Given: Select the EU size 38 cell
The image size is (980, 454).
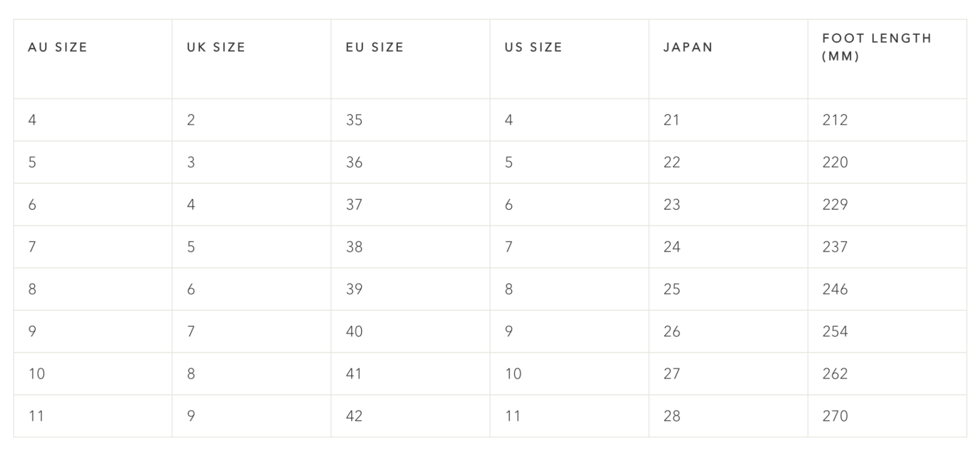Looking at the screenshot, I should [x=354, y=247].
